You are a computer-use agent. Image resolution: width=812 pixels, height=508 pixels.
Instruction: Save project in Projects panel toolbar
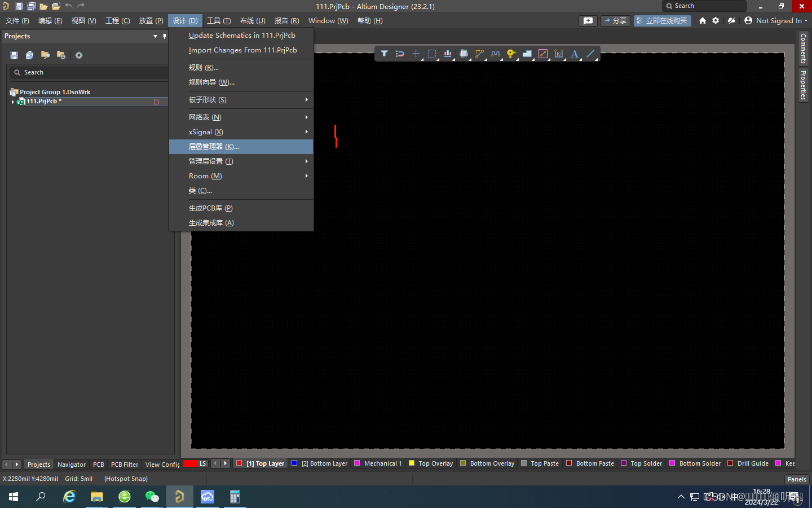[14, 55]
